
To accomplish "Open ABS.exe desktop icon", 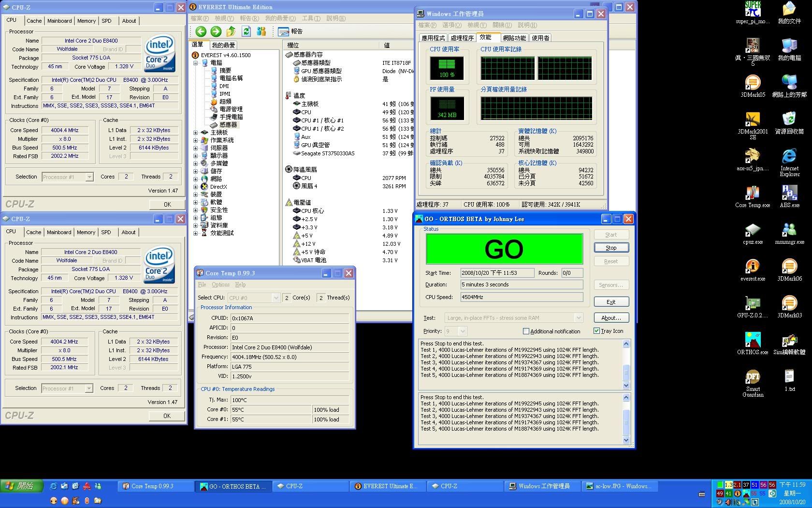I will 789,196.
